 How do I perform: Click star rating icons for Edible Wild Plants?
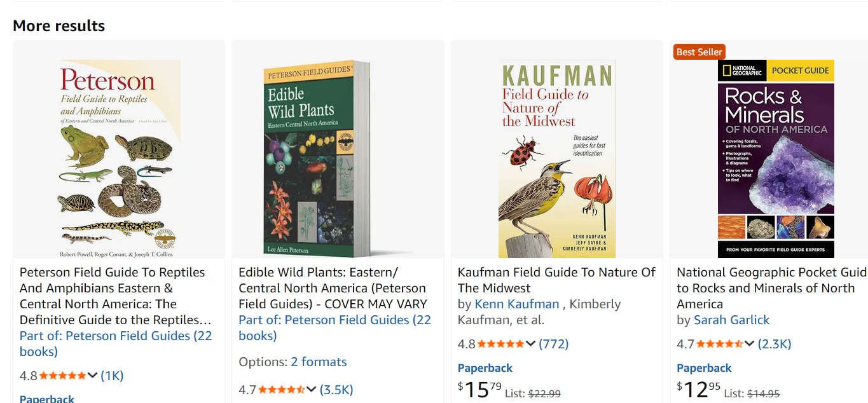click(281, 390)
